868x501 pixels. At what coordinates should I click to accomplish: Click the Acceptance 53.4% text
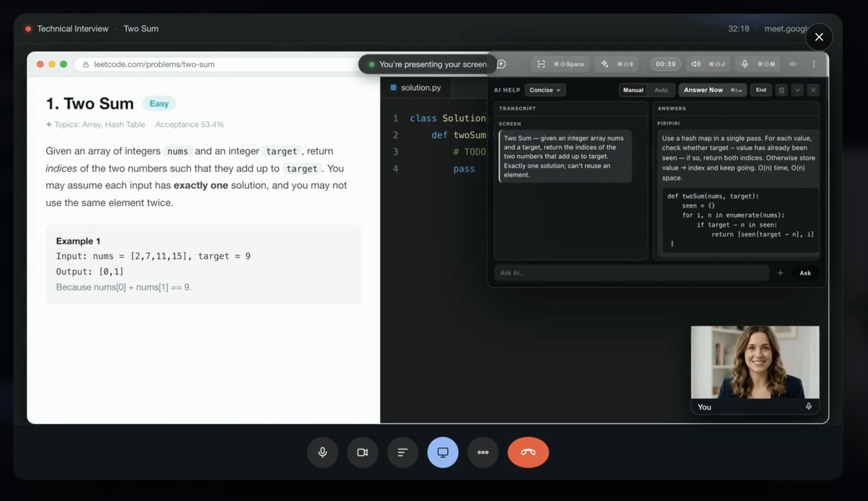[190, 125]
